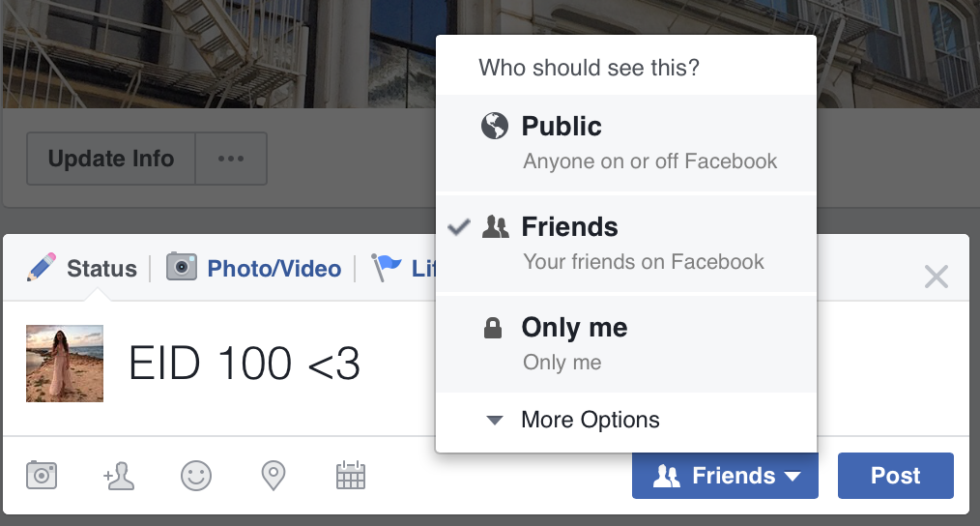The height and width of the screenshot is (526, 980).
Task: Add a location with the pin icon
Action: pos(274,475)
